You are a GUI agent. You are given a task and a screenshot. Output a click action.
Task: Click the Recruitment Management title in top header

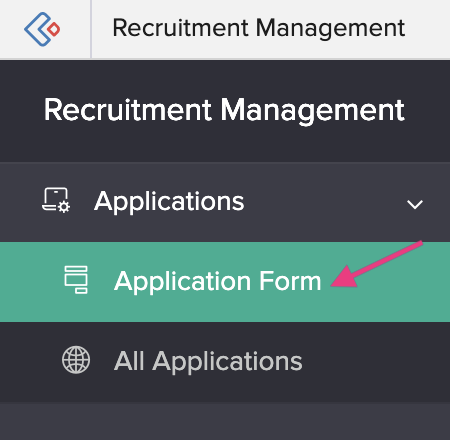click(259, 29)
